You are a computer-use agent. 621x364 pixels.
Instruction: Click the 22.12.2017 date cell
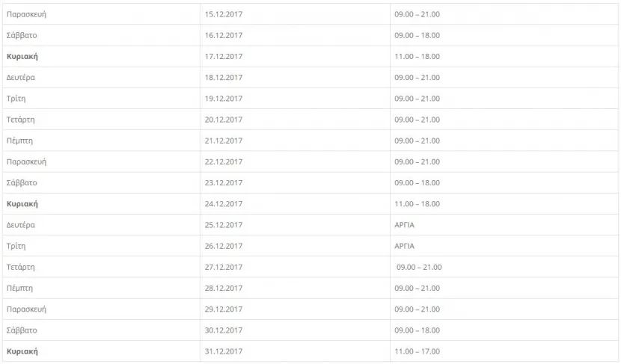click(x=296, y=161)
